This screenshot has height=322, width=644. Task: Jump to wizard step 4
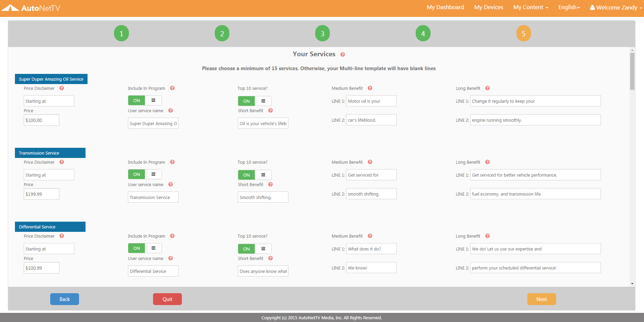tap(423, 34)
